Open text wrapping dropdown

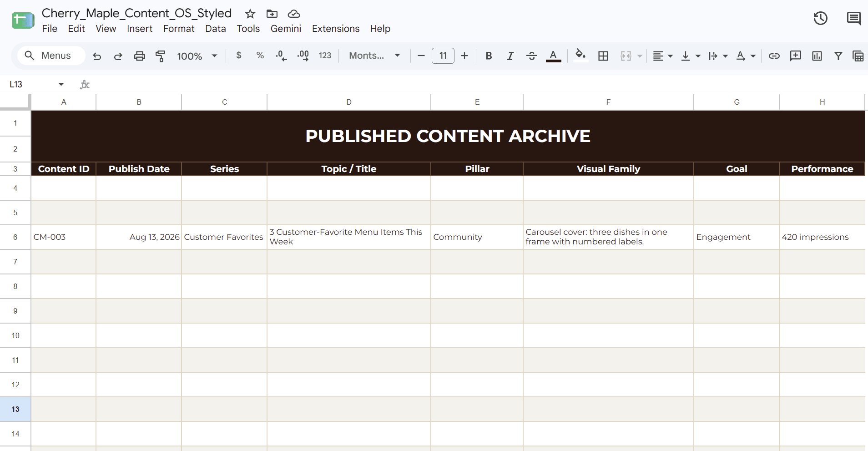(x=718, y=56)
